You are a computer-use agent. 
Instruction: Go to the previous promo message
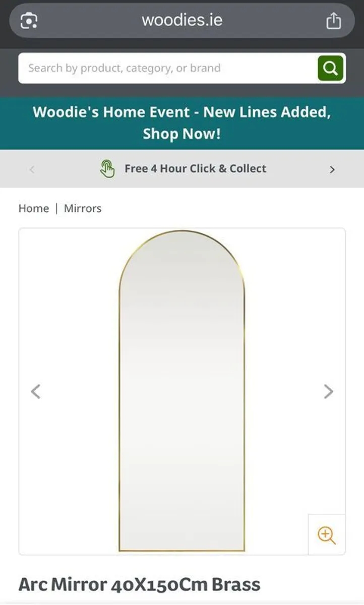click(32, 169)
